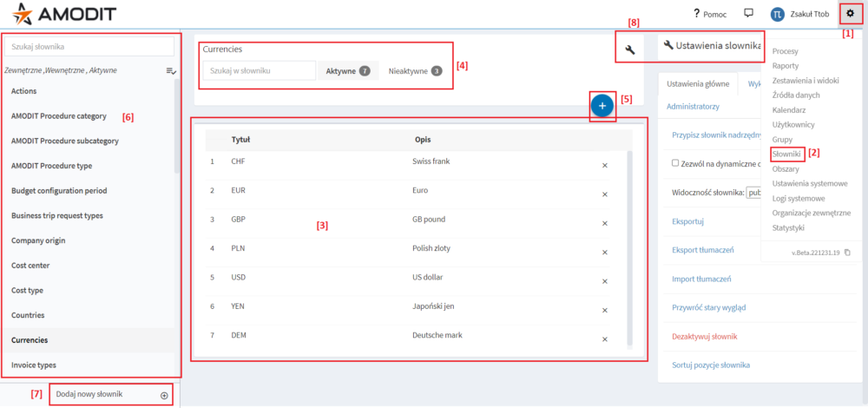Toggle the Zezwól na dynamiczne checkbox
The height and width of the screenshot is (408, 868).
676,163
